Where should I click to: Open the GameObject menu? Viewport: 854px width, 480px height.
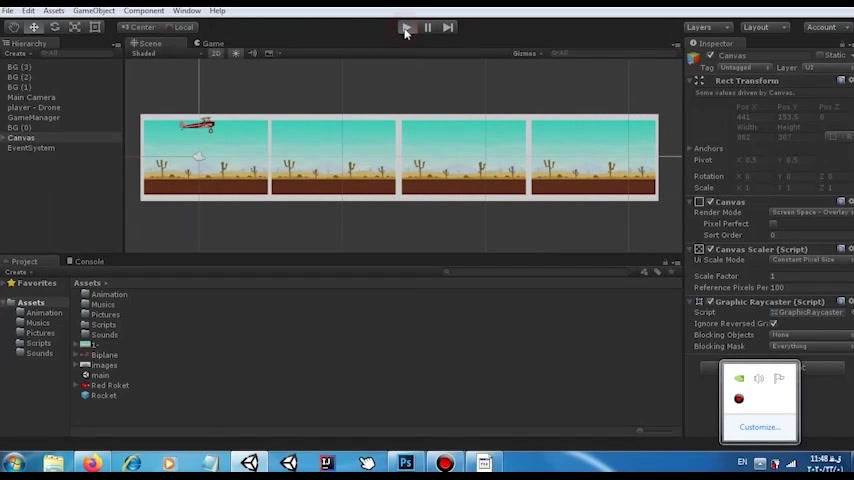click(93, 10)
